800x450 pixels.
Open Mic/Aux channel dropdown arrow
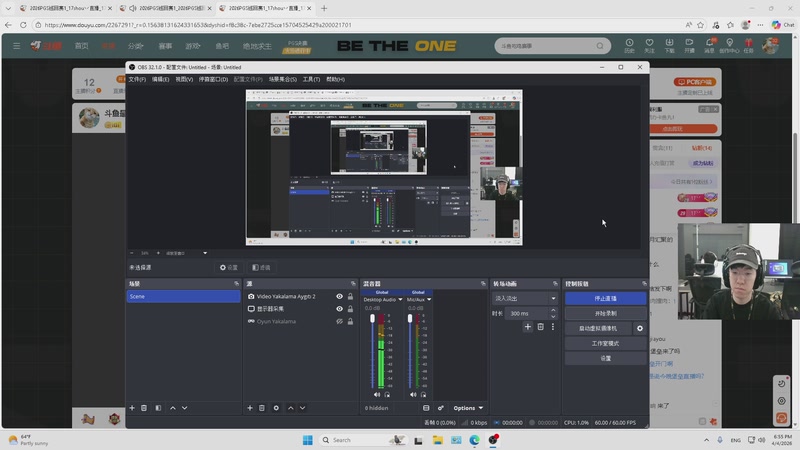429,299
